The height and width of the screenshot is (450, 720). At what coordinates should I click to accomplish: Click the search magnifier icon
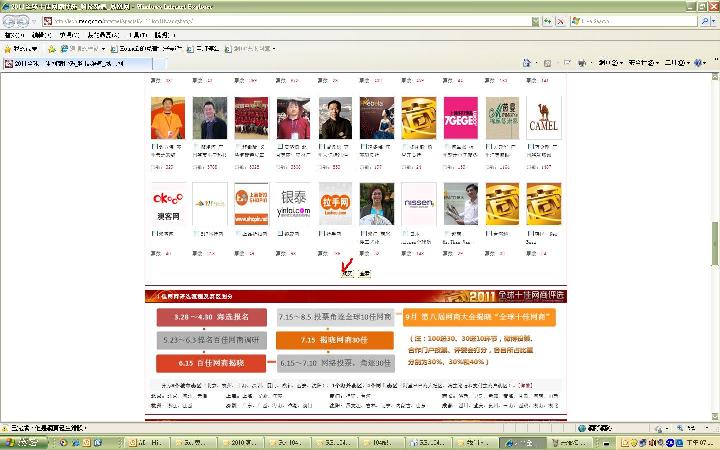click(705, 21)
